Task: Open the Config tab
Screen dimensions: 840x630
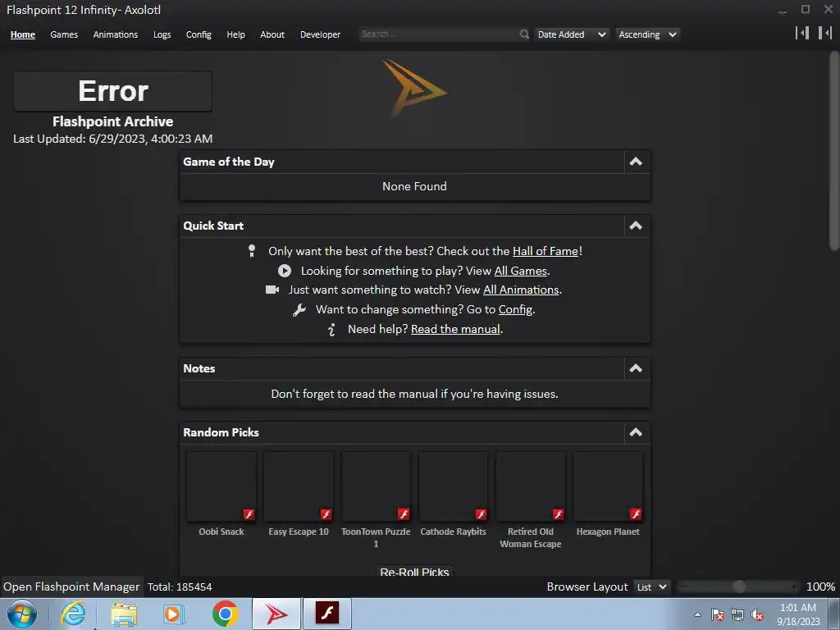Action: (199, 34)
